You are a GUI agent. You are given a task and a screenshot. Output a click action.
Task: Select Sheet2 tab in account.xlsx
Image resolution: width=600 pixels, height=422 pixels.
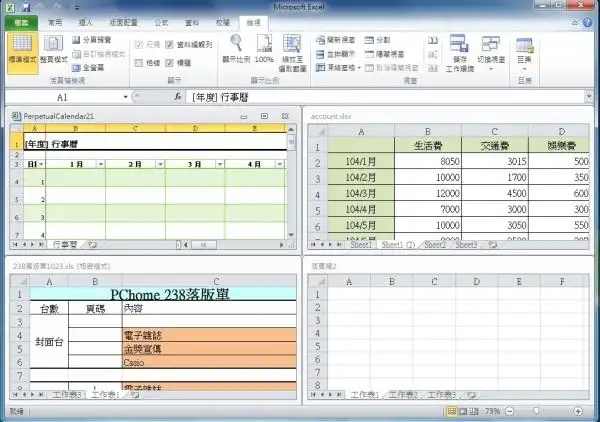[x=435, y=244]
